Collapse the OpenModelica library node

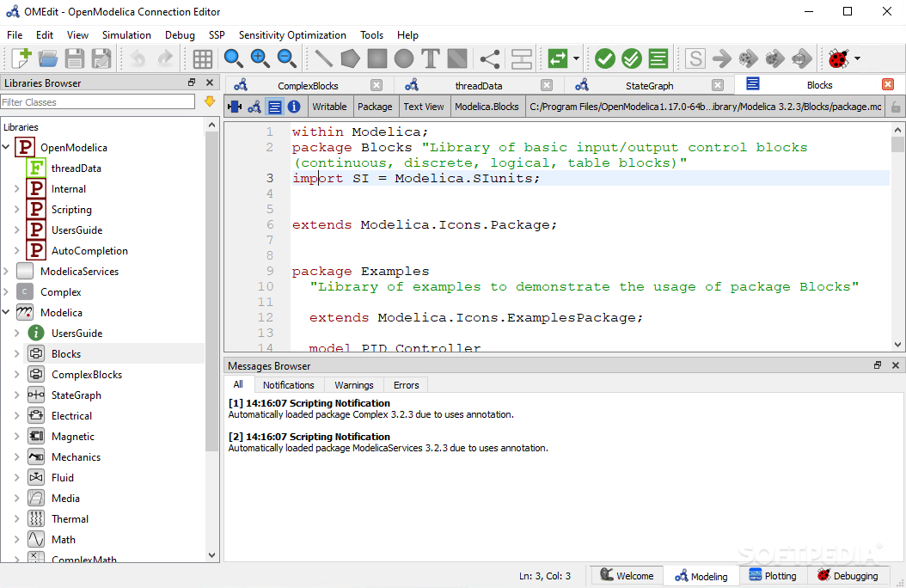pos(6,147)
